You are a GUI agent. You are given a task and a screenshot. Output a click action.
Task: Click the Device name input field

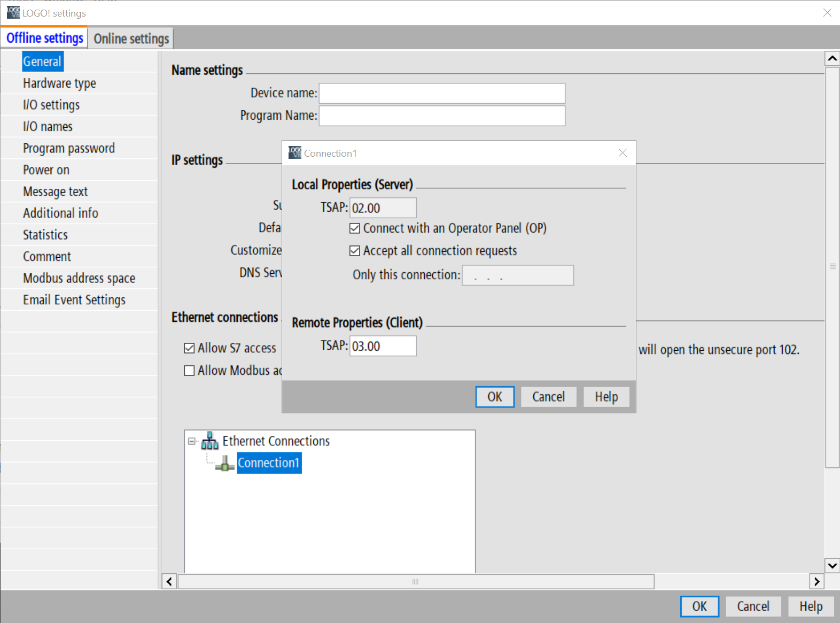442,93
